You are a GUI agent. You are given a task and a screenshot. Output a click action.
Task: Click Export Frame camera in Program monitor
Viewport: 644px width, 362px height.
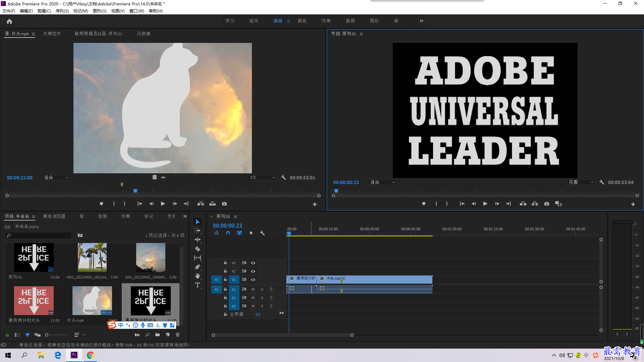click(x=547, y=204)
